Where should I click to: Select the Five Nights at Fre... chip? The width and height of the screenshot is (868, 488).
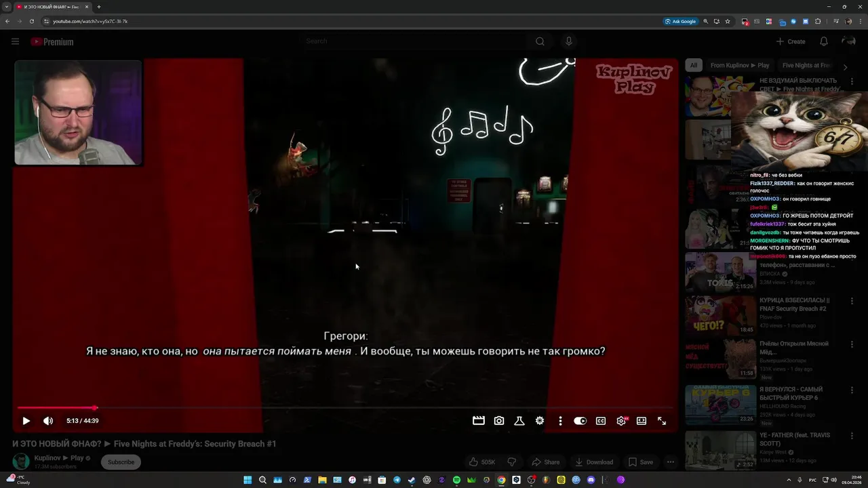click(806, 66)
